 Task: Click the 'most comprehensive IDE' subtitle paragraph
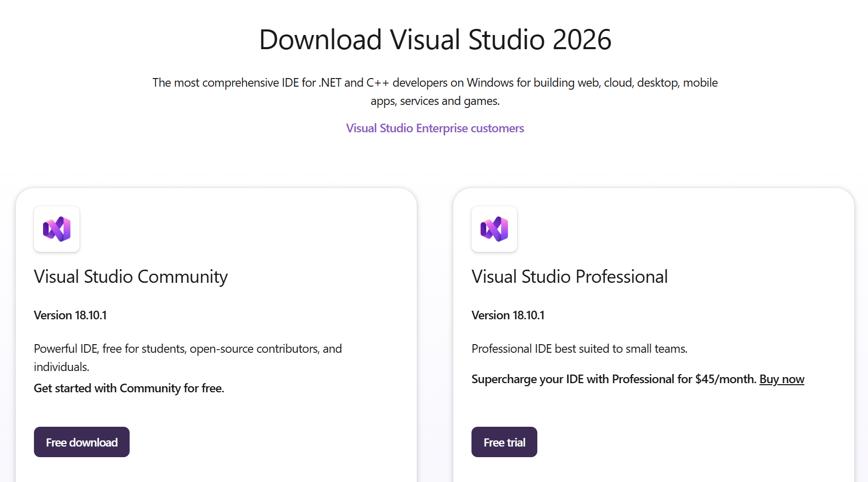(435, 92)
